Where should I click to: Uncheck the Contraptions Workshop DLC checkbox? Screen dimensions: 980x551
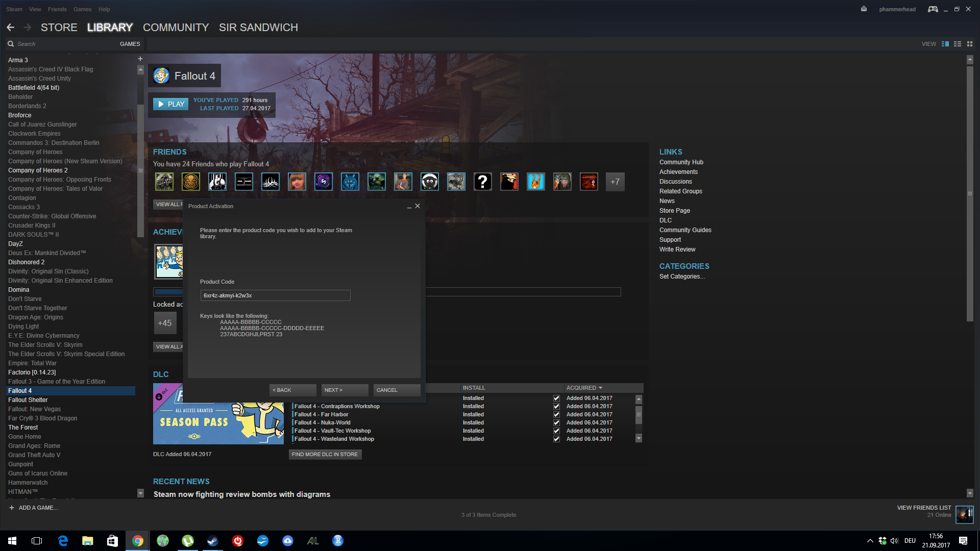pyautogui.click(x=556, y=407)
